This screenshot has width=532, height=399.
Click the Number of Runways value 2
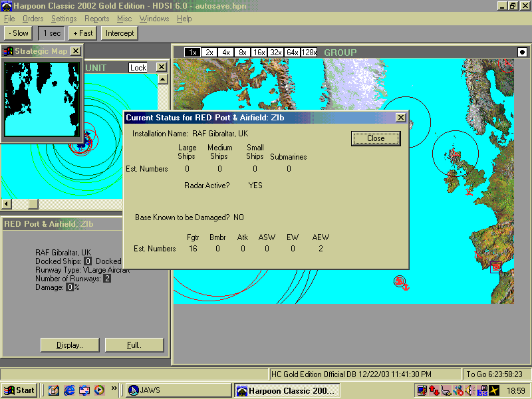(107, 279)
